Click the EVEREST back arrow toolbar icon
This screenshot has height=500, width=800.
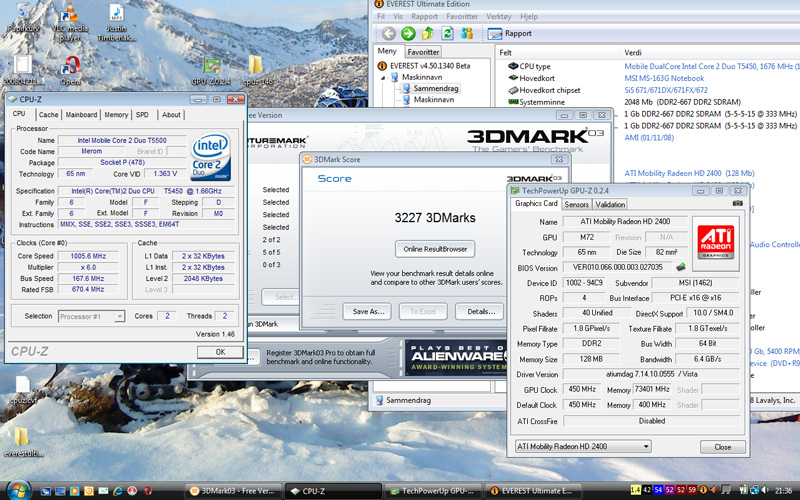tap(389, 34)
